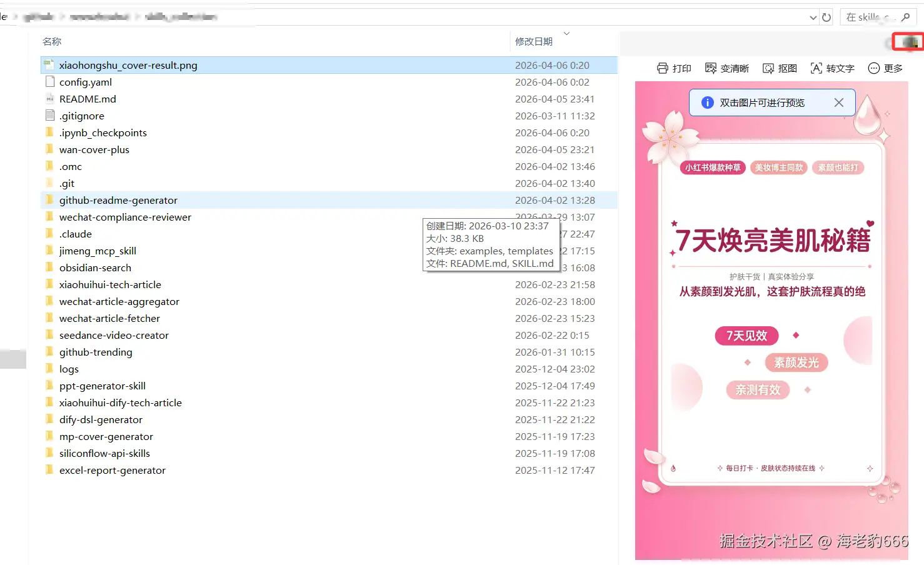Select the xiaohongshu_cover-result.png image file icon
This screenshot has height=565, width=924.
[x=49, y=64]
